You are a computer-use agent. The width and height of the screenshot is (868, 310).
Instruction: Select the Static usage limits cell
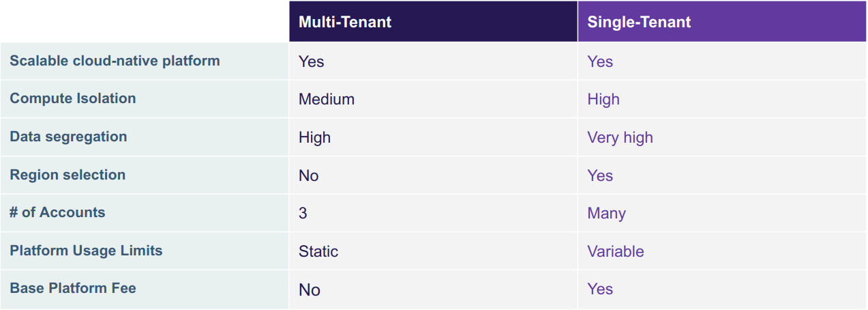click(318, 251)
